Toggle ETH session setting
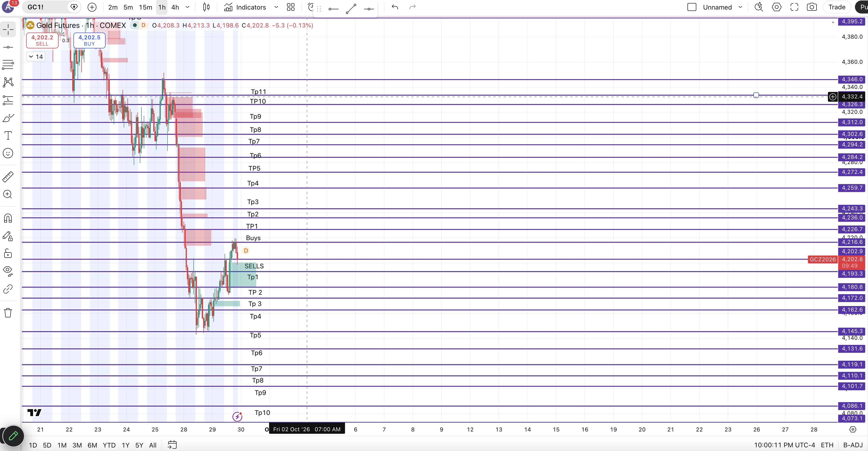 827,445
